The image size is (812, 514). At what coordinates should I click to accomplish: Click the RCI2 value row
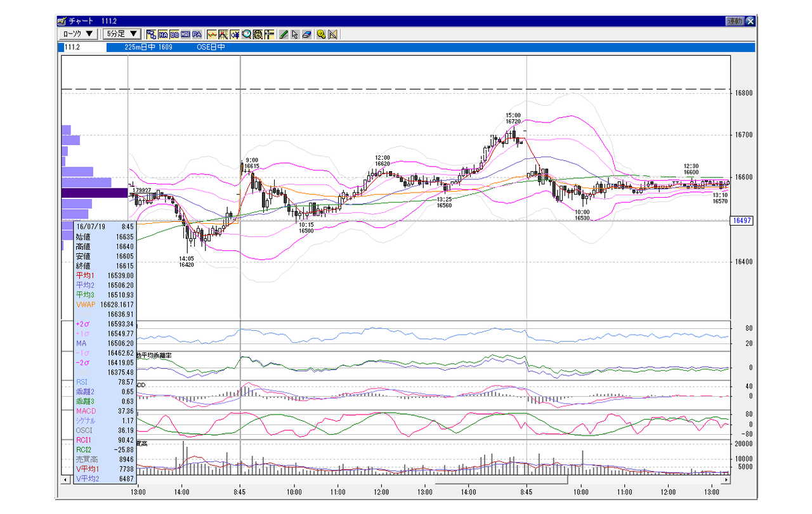[x=105, y=450]
